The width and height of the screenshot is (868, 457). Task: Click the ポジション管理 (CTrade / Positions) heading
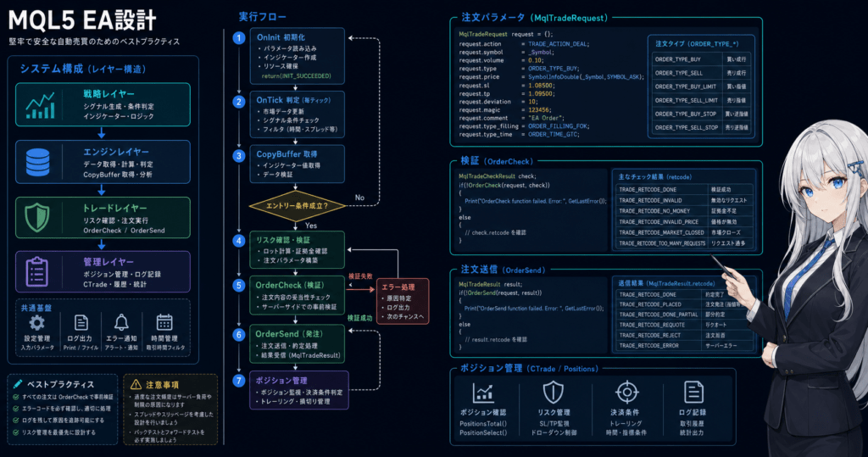[529, 368]
